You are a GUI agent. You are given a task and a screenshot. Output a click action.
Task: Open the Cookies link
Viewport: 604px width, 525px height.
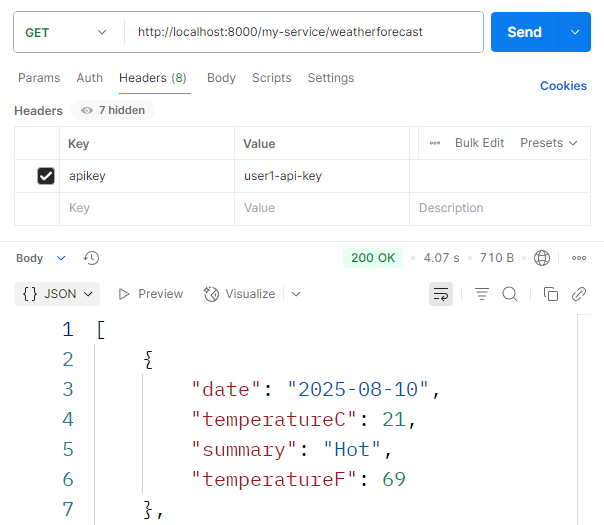coord(563,86)
